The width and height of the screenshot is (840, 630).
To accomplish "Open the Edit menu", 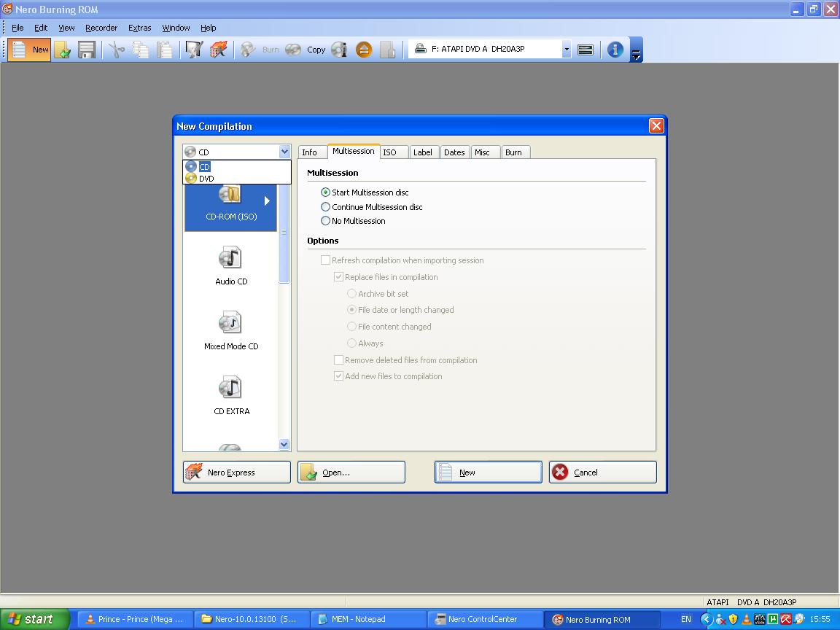I will [41, 28].
